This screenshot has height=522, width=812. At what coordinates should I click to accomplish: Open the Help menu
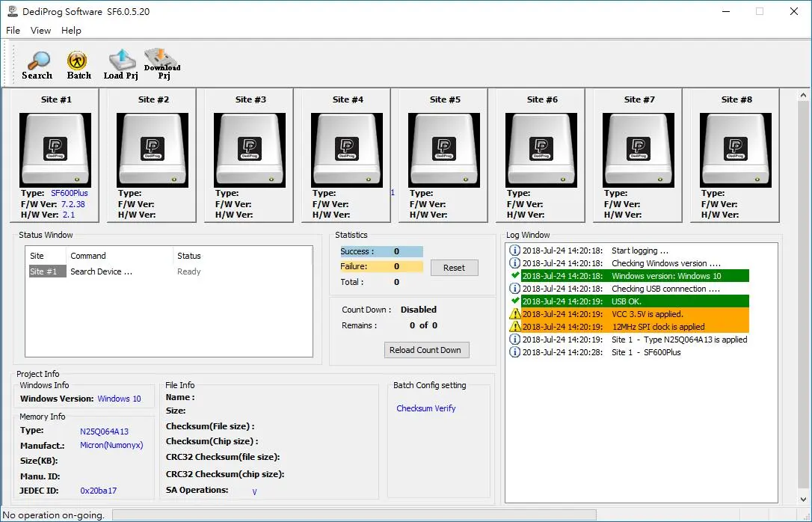click(x=71, y=31)
